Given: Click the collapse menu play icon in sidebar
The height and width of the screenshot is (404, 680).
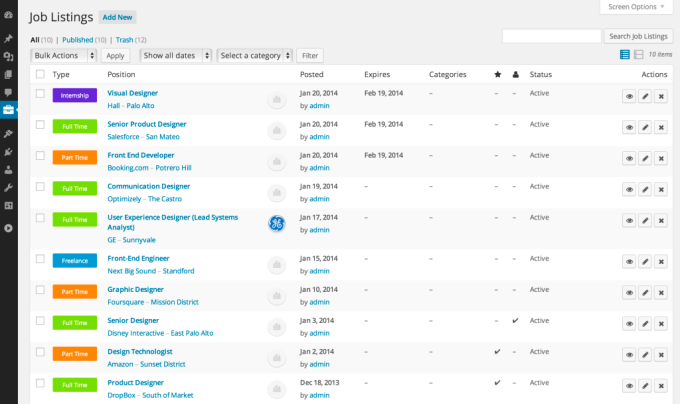Looking at the screenshot, I should [x=8, y=228].
